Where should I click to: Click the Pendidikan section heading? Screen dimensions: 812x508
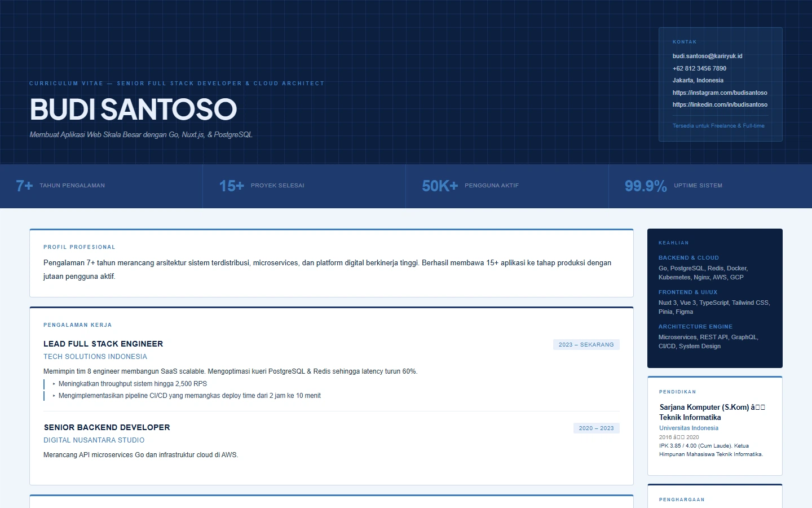pyautogui.click(x=677, y=392)
